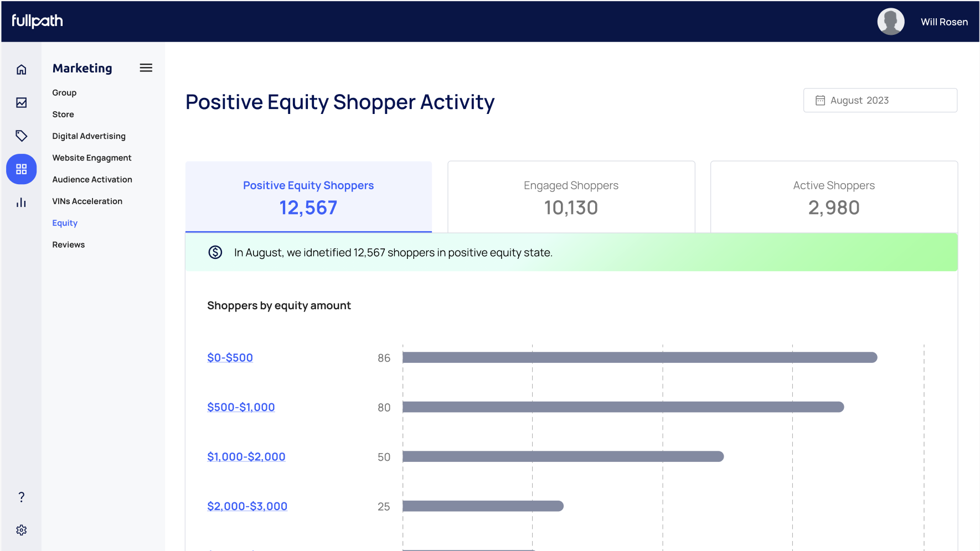Click the $1,000-$2,000 link
This screenshot has height=551, width=980.
click(x=246, y=456)
